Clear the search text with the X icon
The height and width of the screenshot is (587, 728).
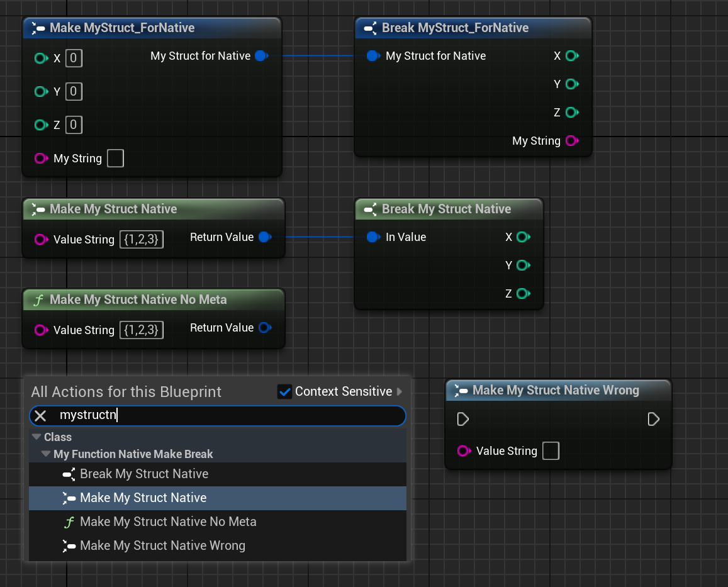[40, 415]
